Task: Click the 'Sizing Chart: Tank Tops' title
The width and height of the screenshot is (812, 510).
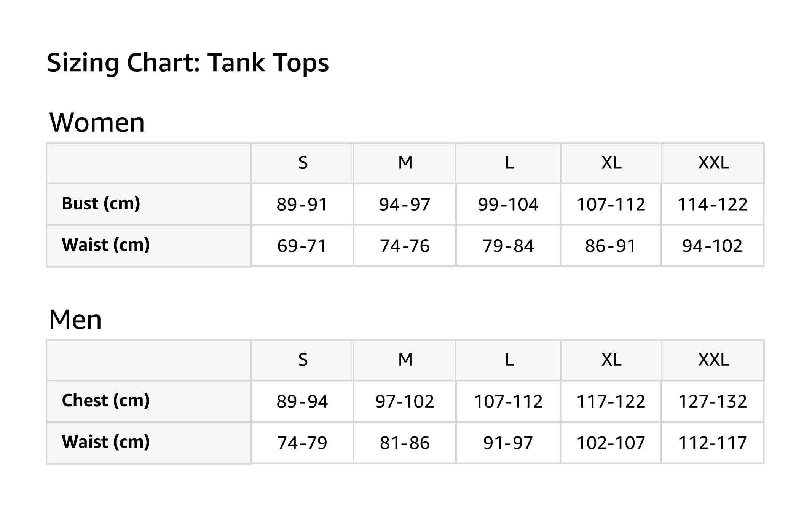Action: [x=188, y=62]
